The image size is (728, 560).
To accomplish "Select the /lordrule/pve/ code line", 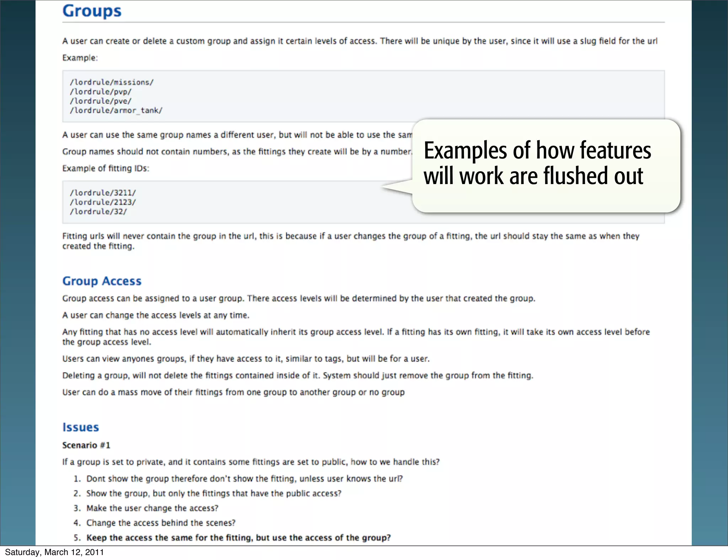I will point(101,101).
